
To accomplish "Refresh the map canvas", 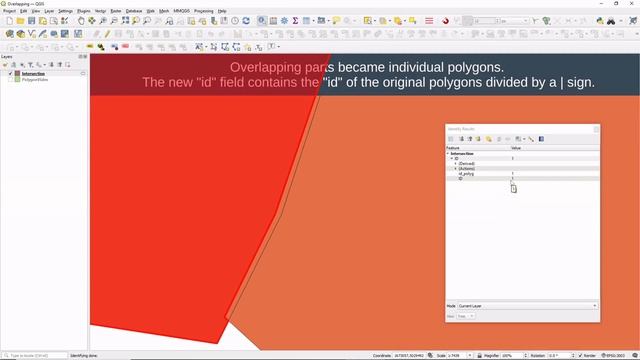I will click(246, 21).
